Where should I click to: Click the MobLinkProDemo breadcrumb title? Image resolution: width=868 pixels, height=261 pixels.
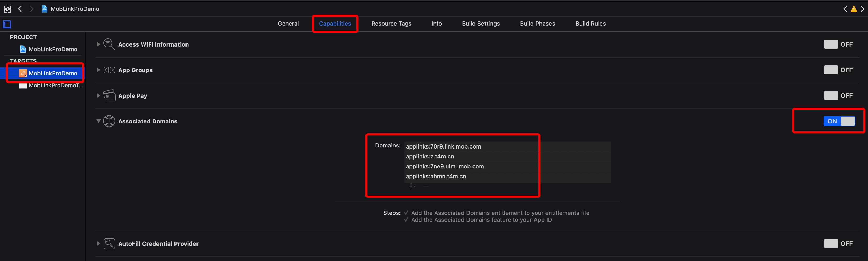[75, 9]
